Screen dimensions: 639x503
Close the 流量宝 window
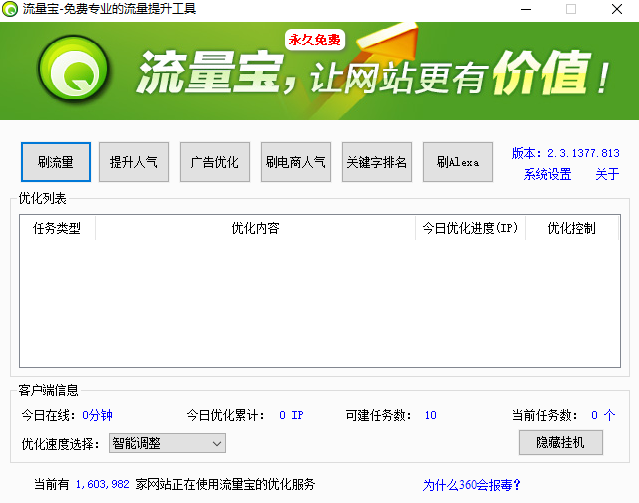coord(617,9)
